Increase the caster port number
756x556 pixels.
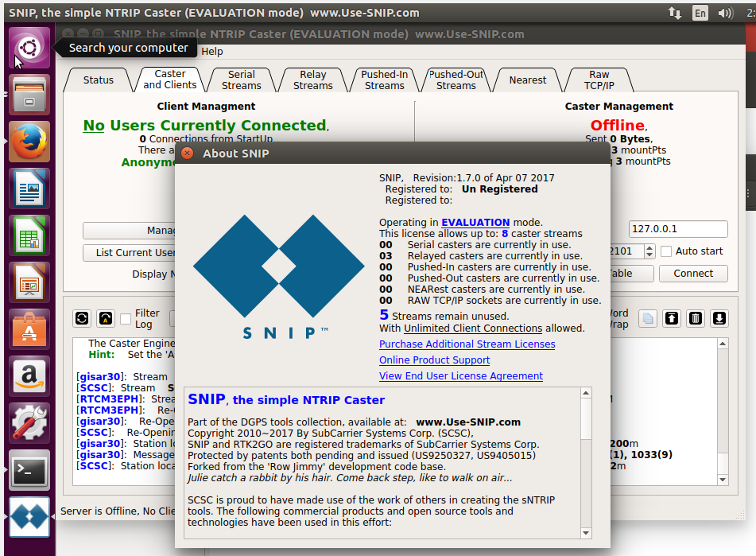point(649,248)
